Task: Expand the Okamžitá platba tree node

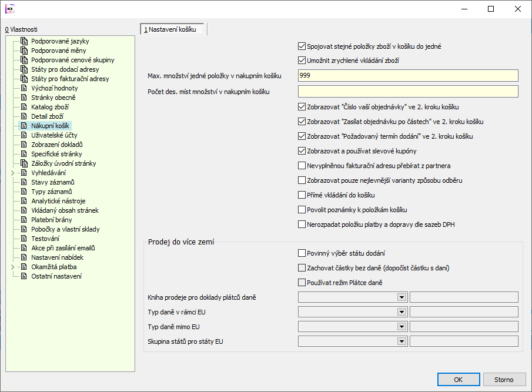Action: (x=13, y=267)
